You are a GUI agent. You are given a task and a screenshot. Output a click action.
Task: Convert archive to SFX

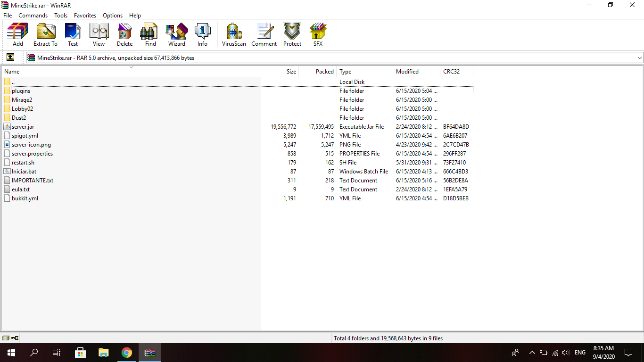coord(318,35)
